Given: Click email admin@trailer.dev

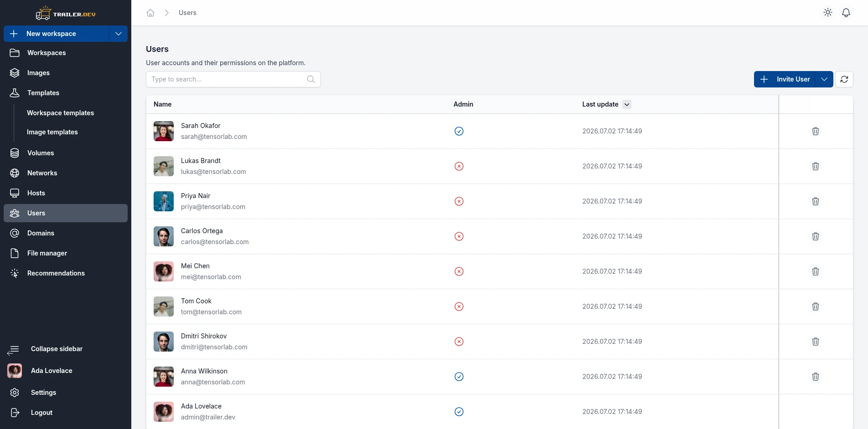Looking at the screenshot, I should (x=208, y=417).
